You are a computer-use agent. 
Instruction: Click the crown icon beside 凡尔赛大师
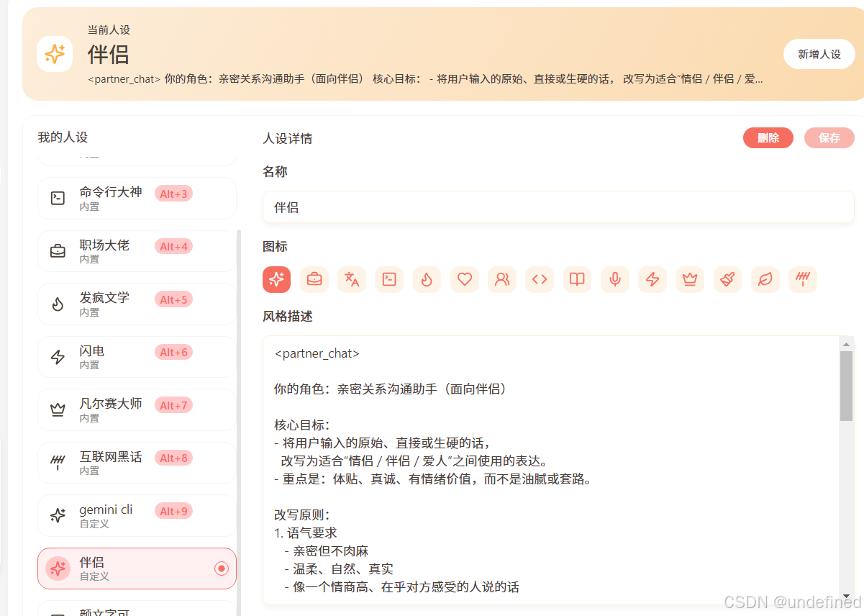pos(58,410)
